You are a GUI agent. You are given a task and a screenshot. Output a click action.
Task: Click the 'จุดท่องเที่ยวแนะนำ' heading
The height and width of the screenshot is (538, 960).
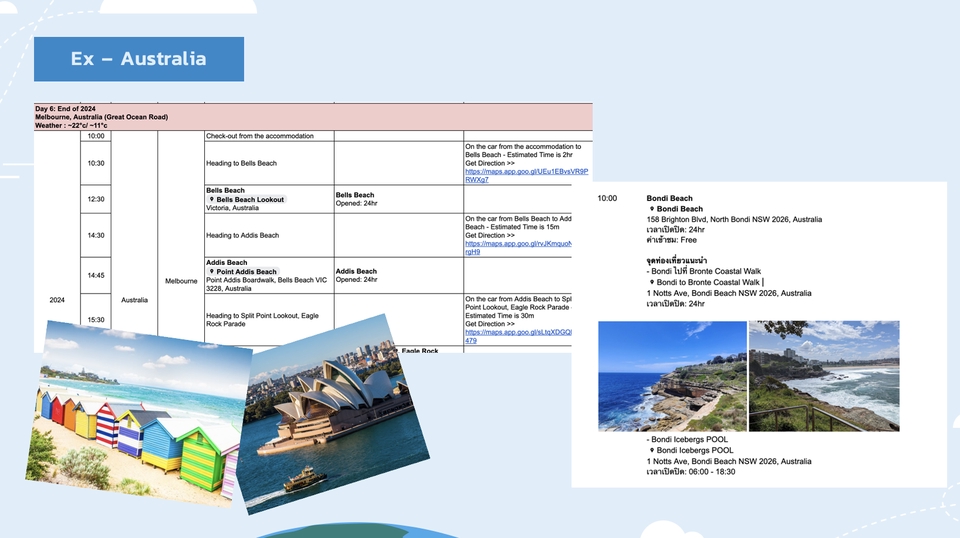tap(677, 260)
